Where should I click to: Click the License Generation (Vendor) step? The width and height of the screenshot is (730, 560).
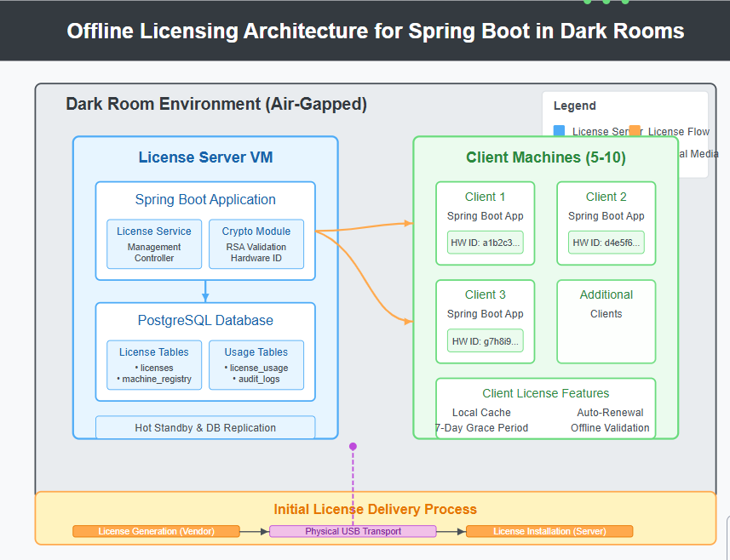(x=156, y=531)
